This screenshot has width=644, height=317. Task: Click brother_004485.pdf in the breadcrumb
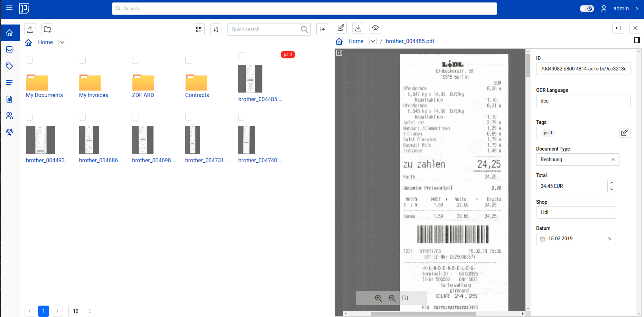410,41
